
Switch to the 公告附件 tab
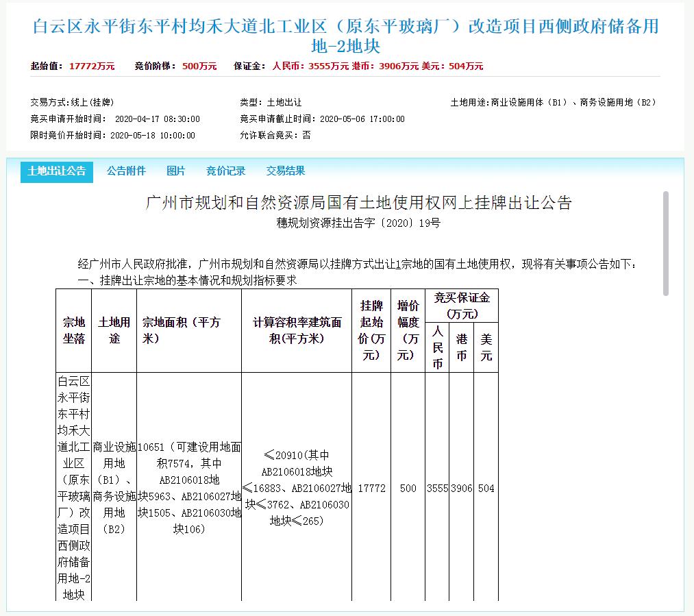click(125, 171)
